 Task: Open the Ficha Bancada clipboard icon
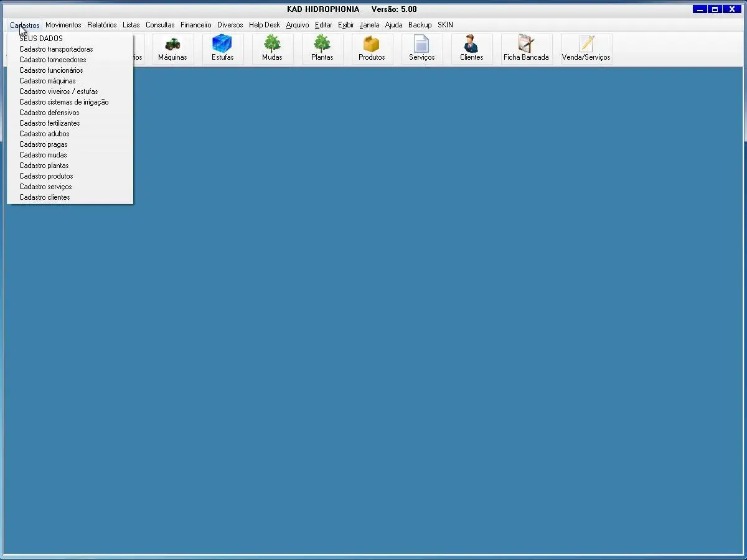tap(526, 45)
